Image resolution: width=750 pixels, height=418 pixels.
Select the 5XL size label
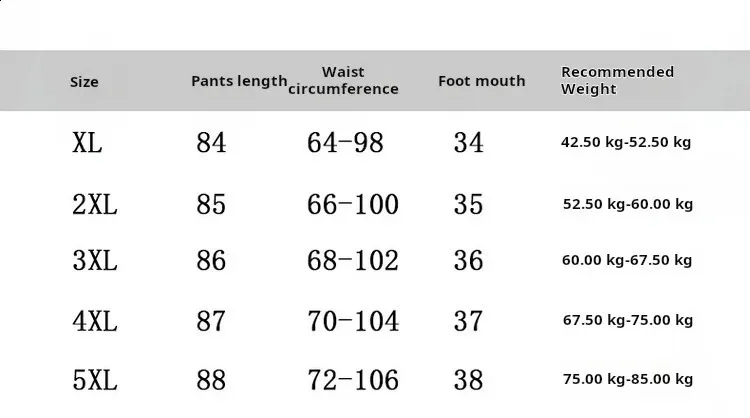pos(95,380)
